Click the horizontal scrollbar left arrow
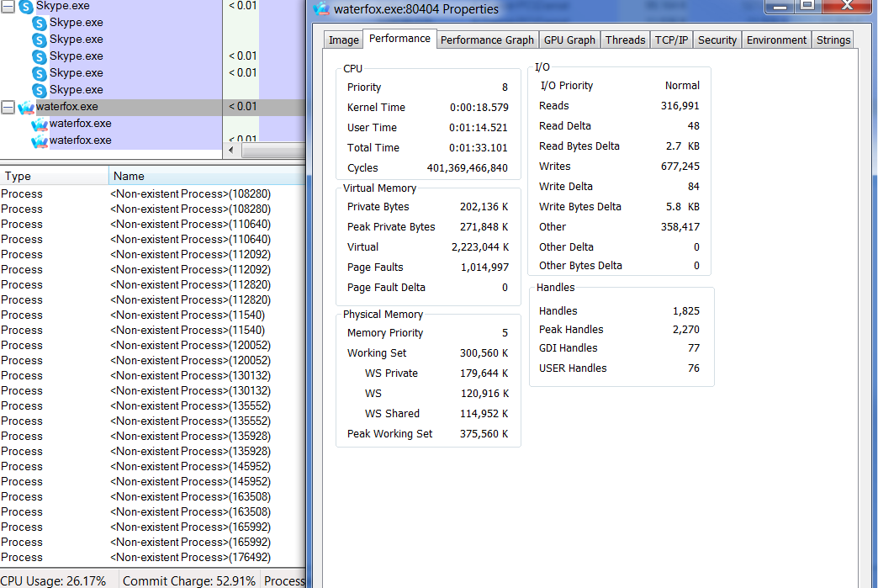 click(231, 150)
